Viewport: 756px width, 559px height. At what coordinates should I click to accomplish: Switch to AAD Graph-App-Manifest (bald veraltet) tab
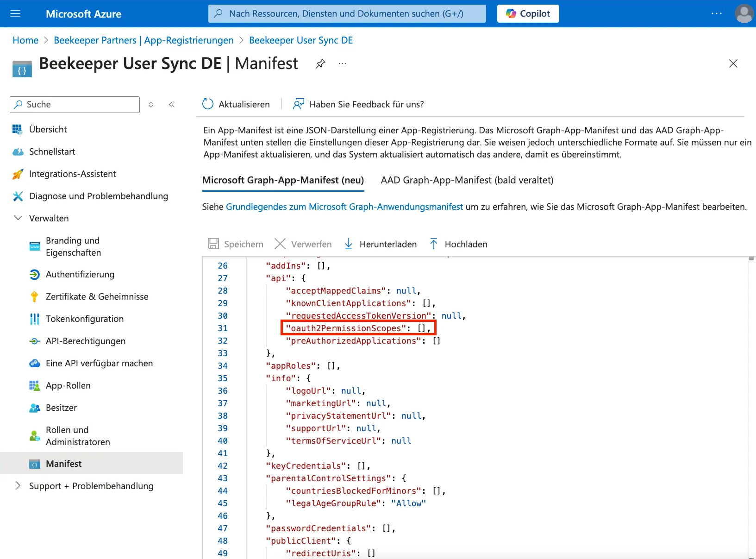coord(467,180)
